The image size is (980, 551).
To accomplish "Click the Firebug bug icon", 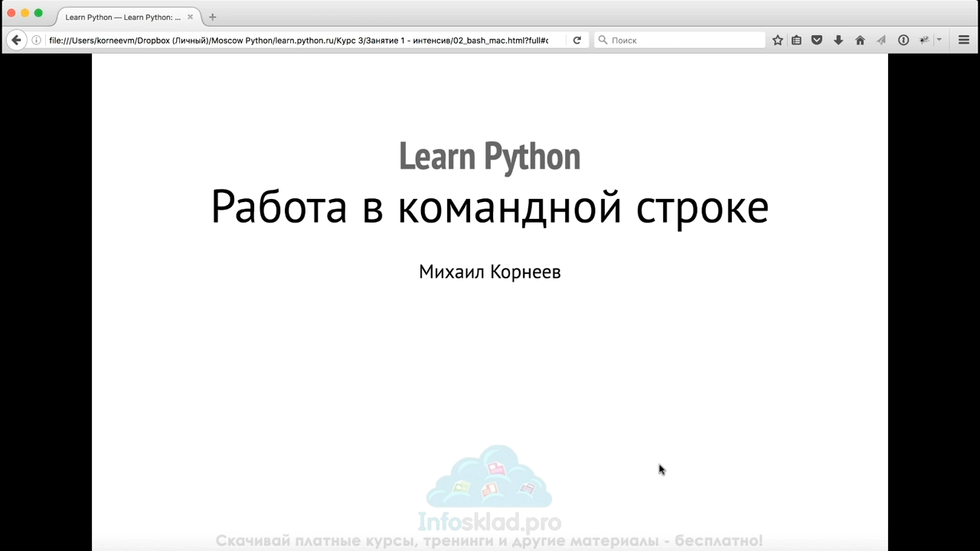I will pos(924,40).
